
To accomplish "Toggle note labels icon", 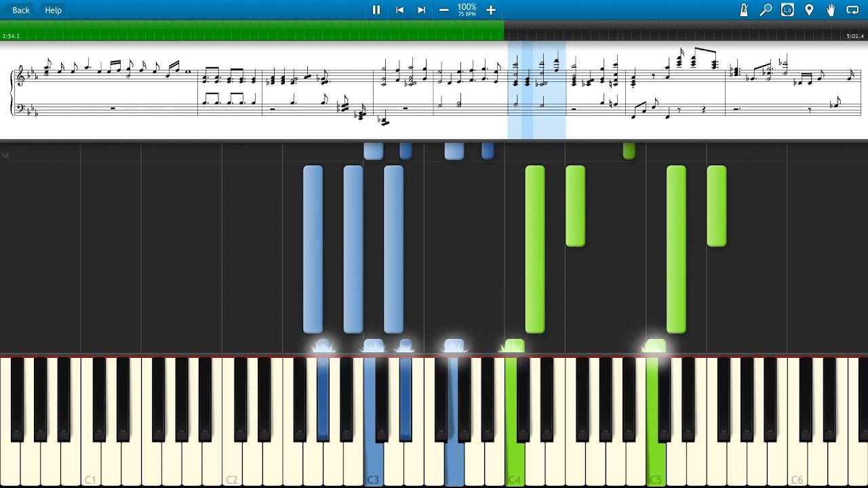I will [787, 10].
